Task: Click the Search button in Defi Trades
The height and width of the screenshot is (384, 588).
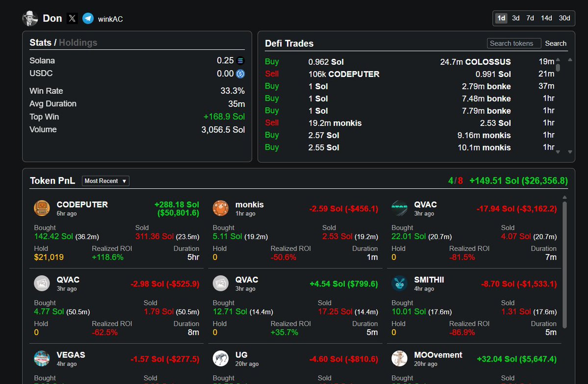Action: 556,44
